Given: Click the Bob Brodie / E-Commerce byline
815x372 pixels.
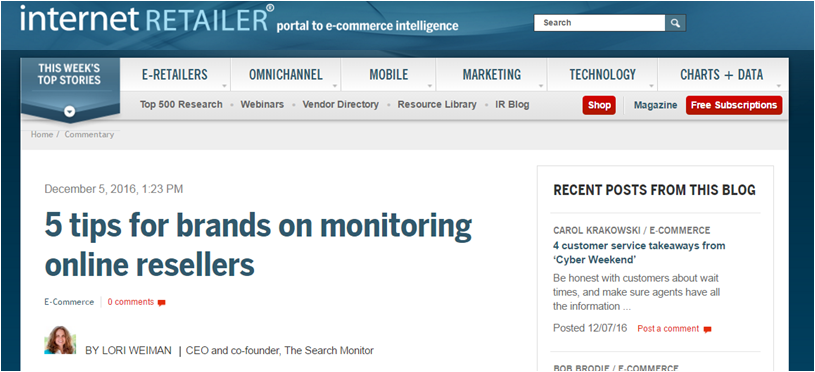Looking at the screenshot, I should click(616, 368).
